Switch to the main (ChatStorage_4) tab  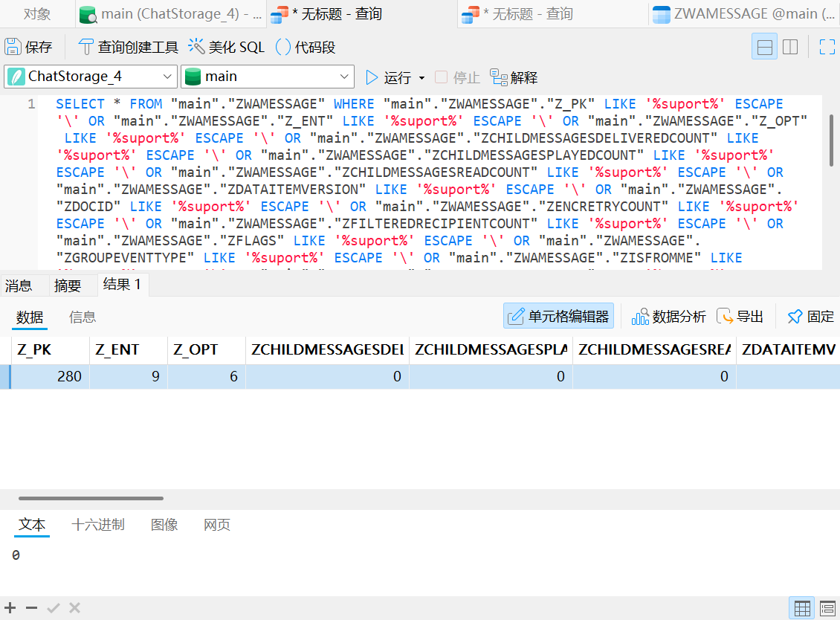click(170, 14)
